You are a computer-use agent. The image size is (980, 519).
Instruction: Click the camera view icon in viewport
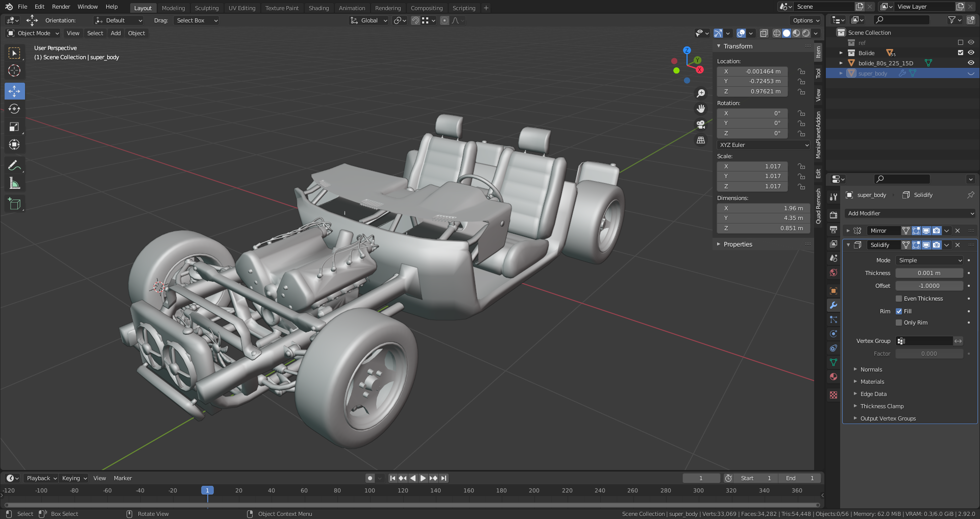[x=701, y=125]
